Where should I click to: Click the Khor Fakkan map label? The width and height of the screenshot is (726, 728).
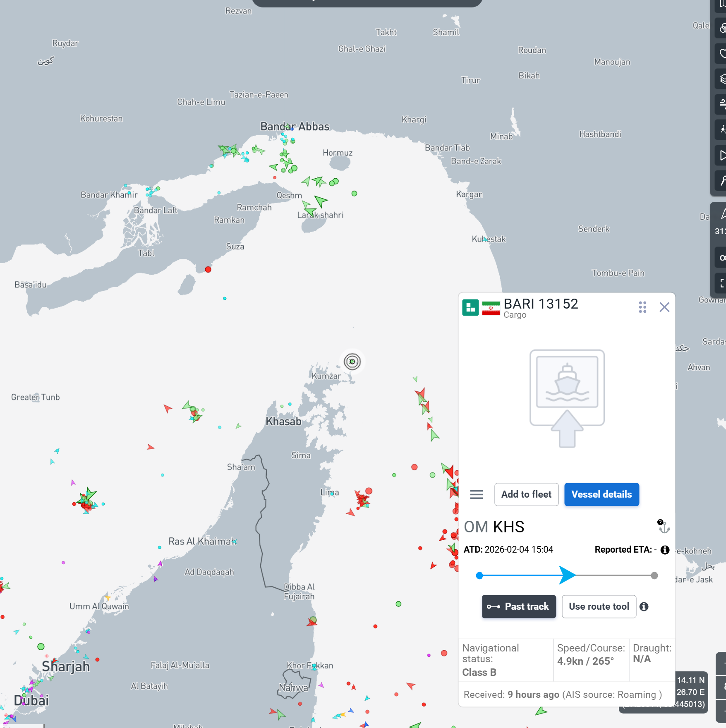click(310, 666)
